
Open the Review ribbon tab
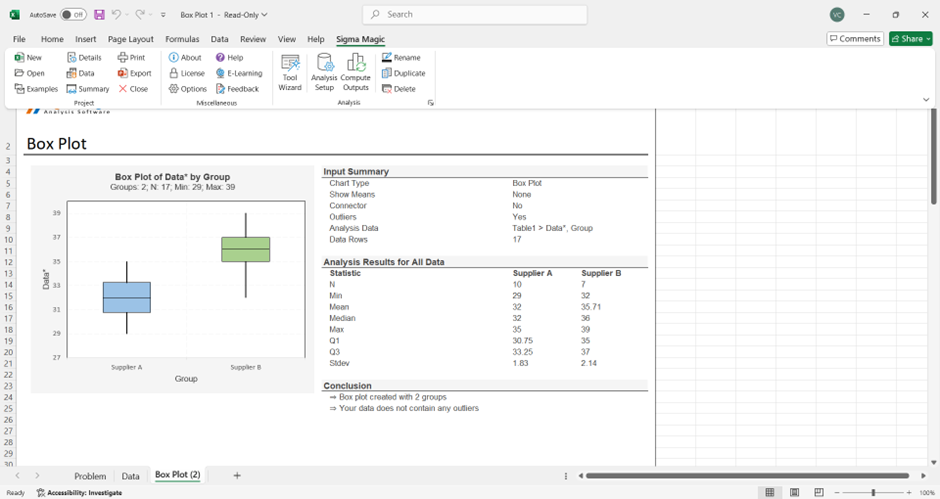[x=253, y=39]
